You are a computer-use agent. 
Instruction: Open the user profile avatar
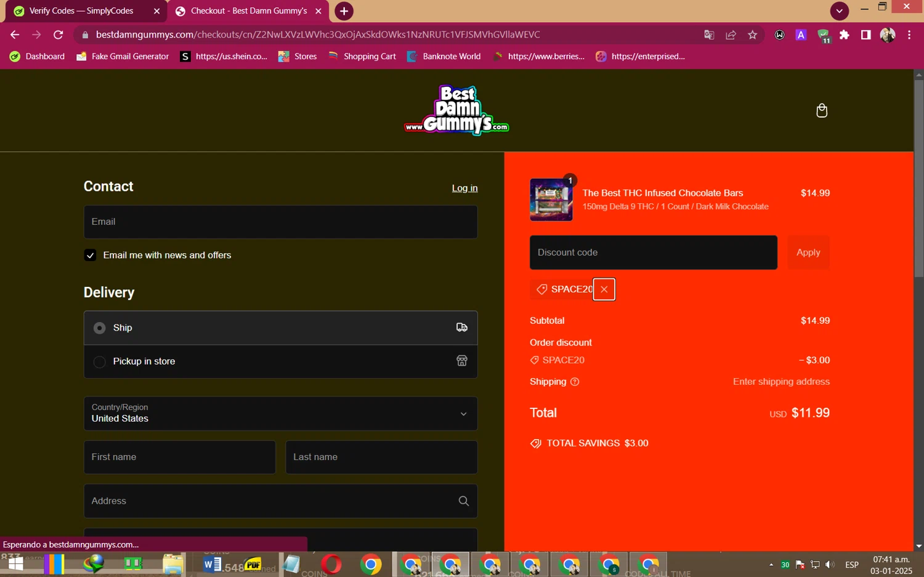coord(888,35)
